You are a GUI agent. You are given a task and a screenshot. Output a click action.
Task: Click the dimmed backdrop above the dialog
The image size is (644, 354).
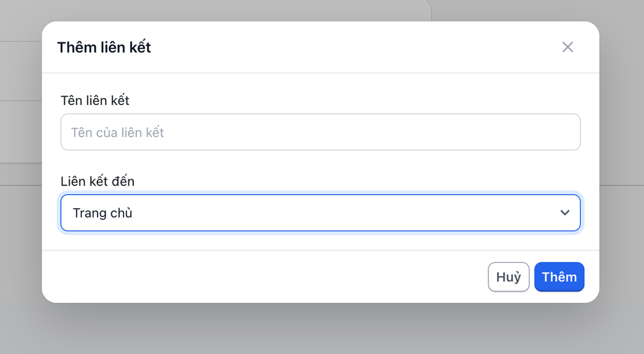(x=314, y=9)
